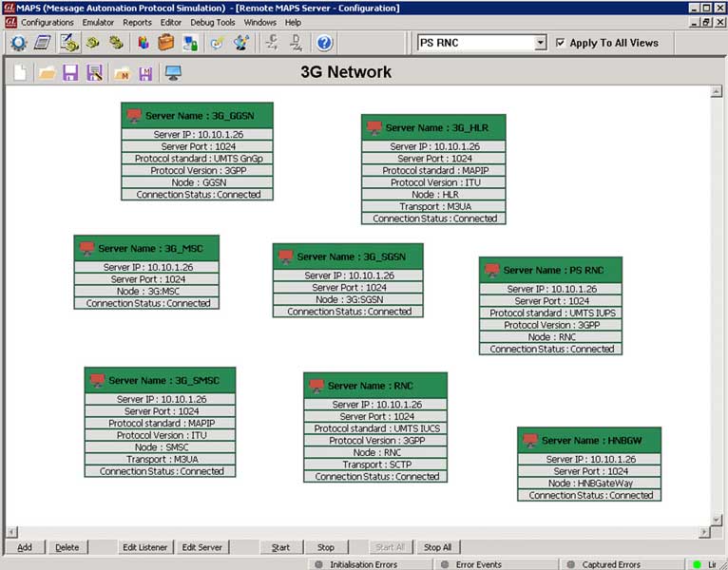Image resolution: width=728 pixels, height=570 pixels.
Task: Save with the plain purple floppy disk icon
Action: point(70,73)
